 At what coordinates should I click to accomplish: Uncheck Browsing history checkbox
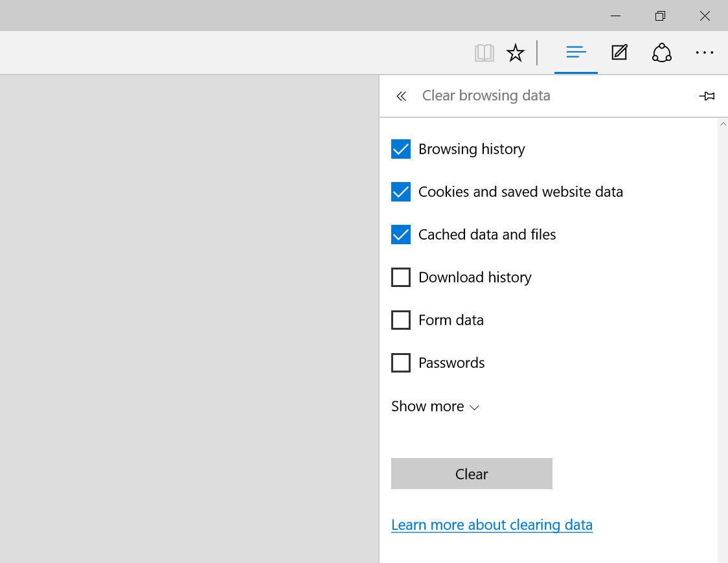[401, 149]
